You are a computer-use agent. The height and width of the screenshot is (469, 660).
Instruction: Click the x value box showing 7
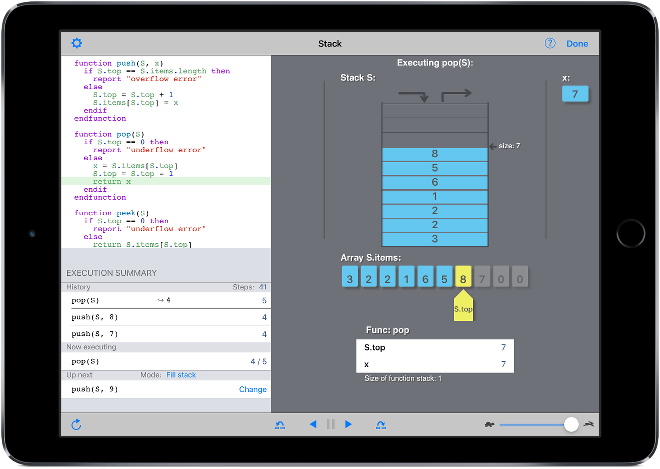(575, 94)
